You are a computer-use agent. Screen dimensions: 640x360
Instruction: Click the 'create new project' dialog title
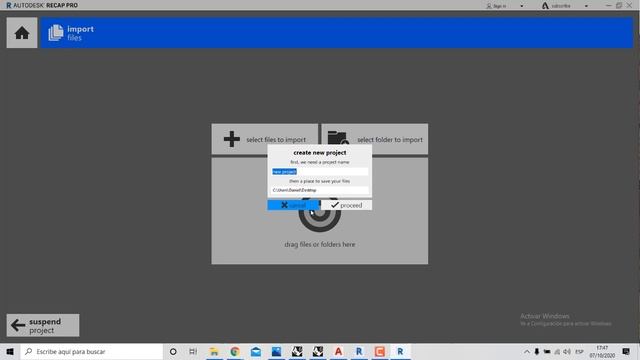pyautogui.click(x=320, y=153)
